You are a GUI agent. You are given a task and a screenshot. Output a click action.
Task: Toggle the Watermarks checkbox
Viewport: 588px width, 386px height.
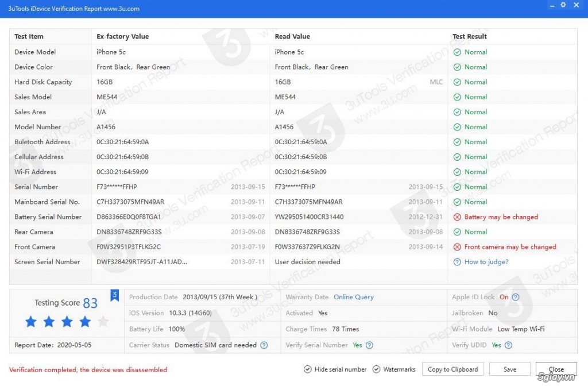(376, 369)
